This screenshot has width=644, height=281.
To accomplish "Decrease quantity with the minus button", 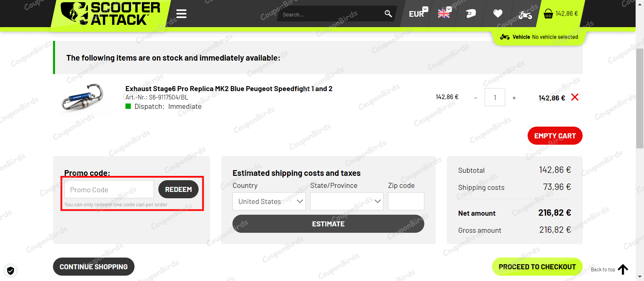I will click(x=476, y=98).
